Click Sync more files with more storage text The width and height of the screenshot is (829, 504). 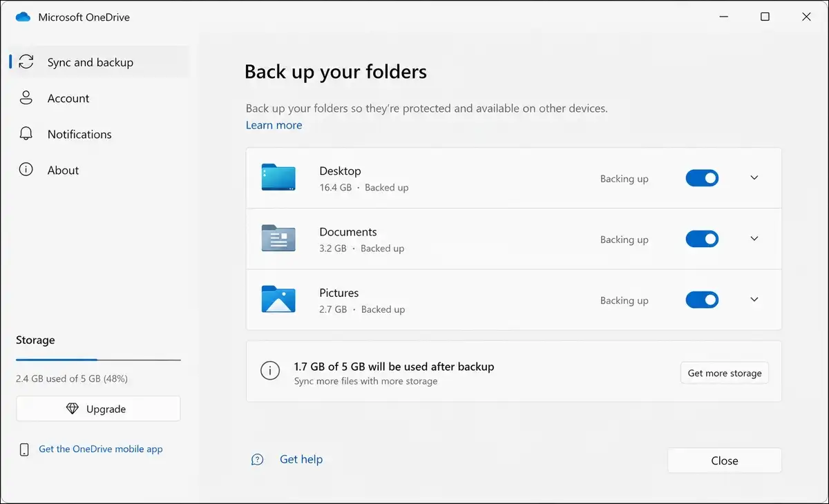365,381
